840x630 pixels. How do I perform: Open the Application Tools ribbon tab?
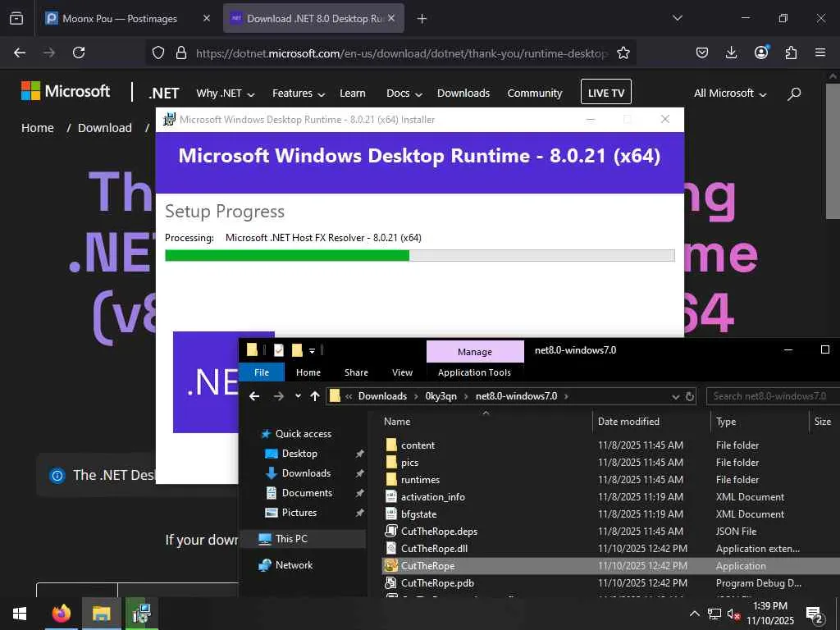475,372
